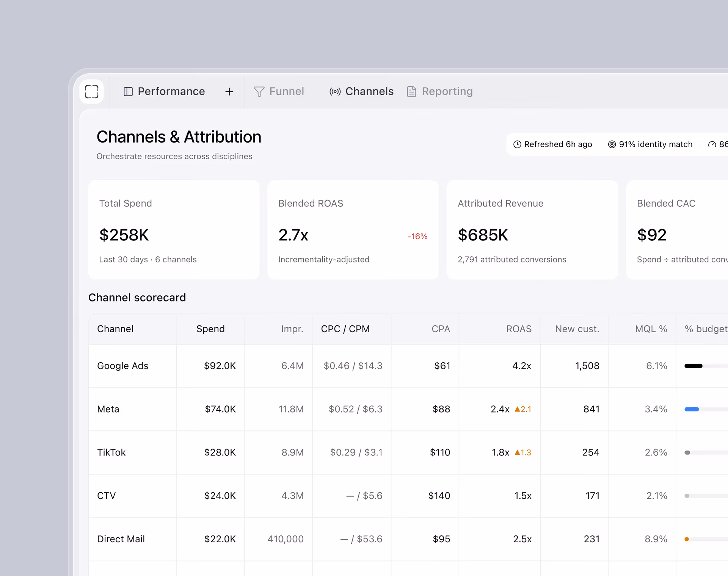Viewport: 728px width, 576px height.
Task: Open the Blended ROAS card
Action: [353, 230]
